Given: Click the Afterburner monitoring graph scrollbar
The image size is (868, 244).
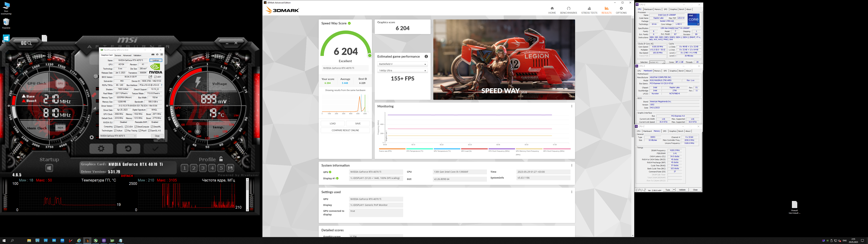Looking at the screenshot, I should [x=247, y=195].
